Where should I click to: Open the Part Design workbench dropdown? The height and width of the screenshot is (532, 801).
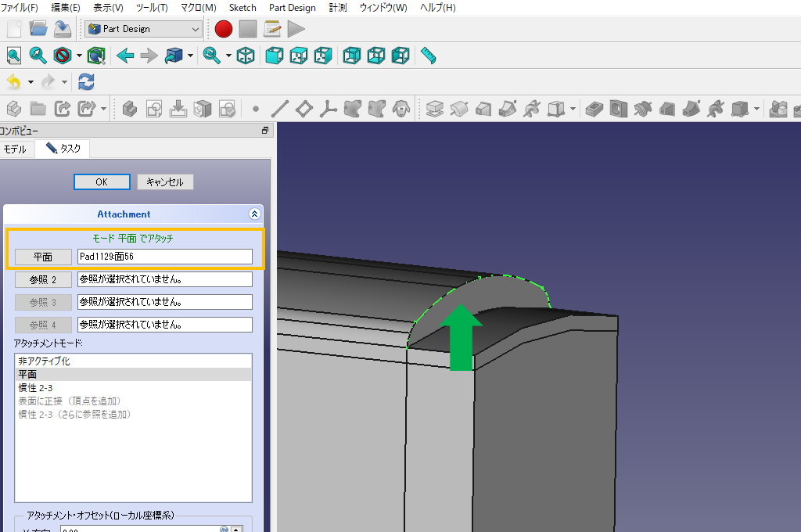coord(143,29)
